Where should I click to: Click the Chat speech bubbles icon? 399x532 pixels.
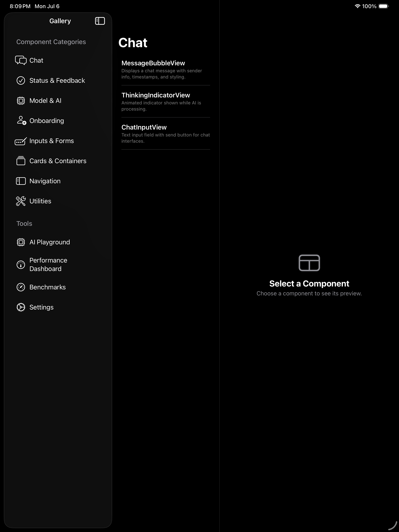click(21, 60)
